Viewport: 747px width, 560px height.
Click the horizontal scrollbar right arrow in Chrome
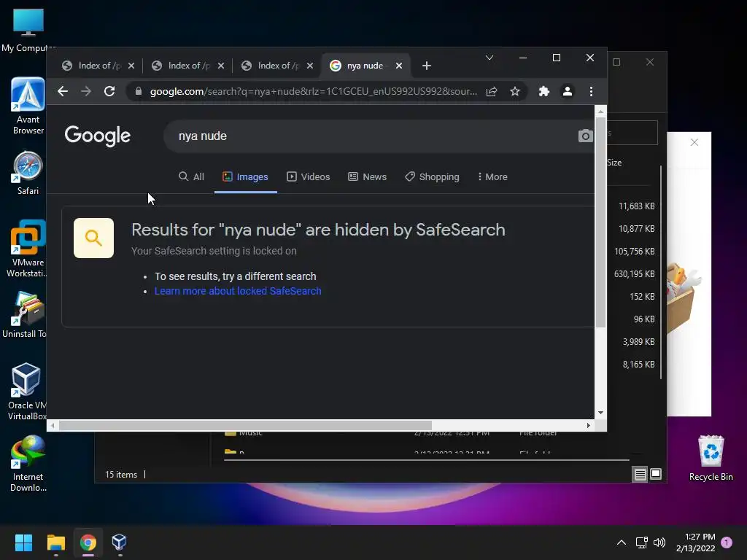pos(589,426)
